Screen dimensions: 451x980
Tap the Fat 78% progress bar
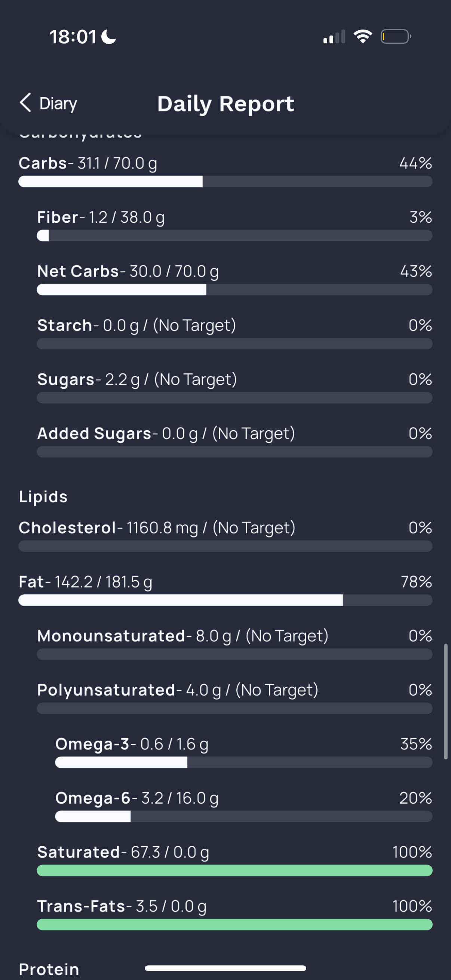coord(225,600)
